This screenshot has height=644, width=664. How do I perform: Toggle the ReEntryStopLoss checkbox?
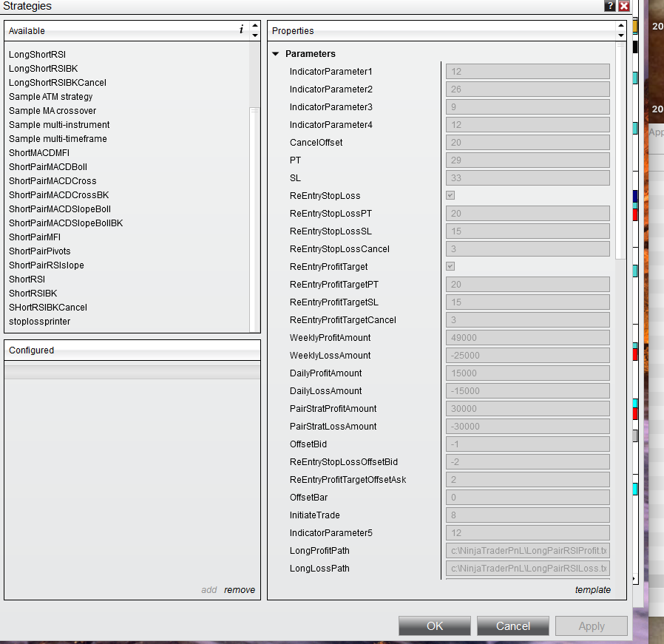pyautogui.click(x=450, y=195)
